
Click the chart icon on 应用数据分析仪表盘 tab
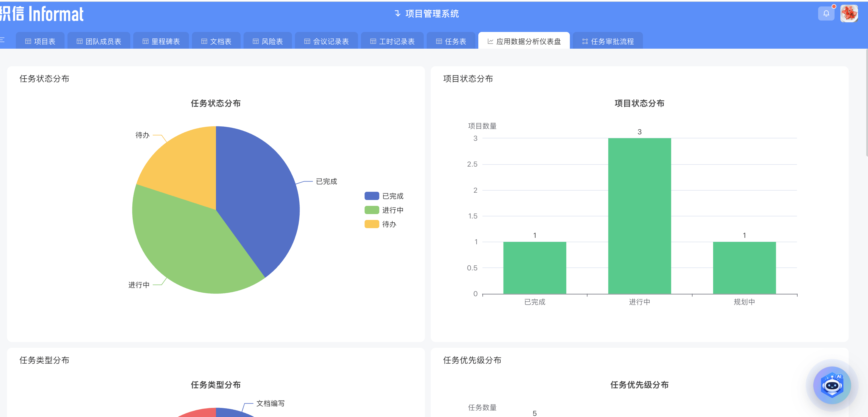tap(490, 41)
